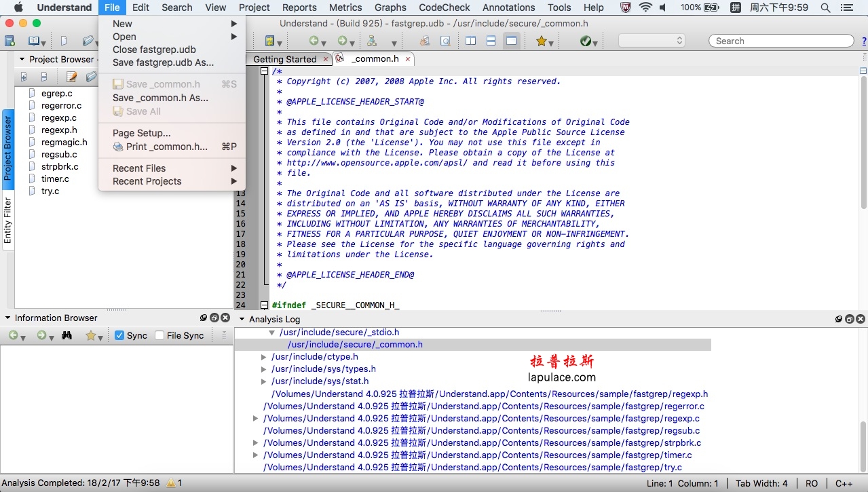This screenshot has height=492, width=868.
Task: Expand the /usr/include/sys/types.h node
Action: pyautogui.click(x=264, y=369)
